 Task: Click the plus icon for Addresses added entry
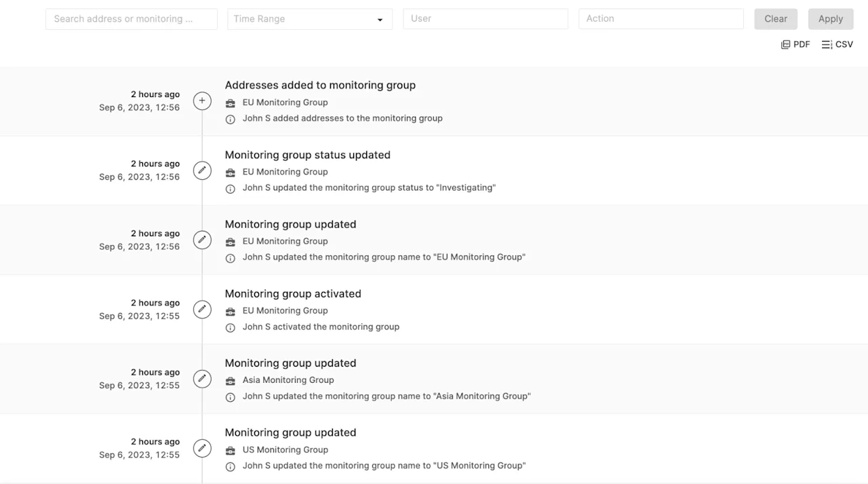pyautogui.click(x=202, y=101)
